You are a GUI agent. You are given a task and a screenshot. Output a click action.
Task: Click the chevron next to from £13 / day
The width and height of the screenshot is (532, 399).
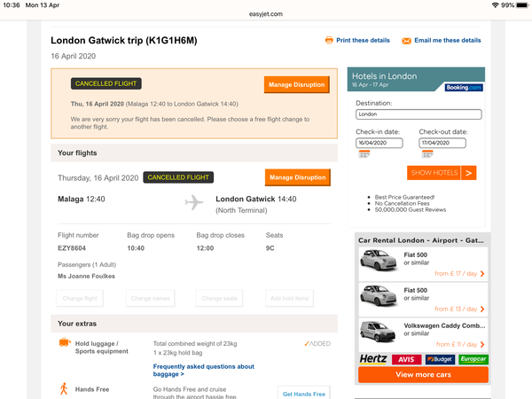(x=482, y=309)
